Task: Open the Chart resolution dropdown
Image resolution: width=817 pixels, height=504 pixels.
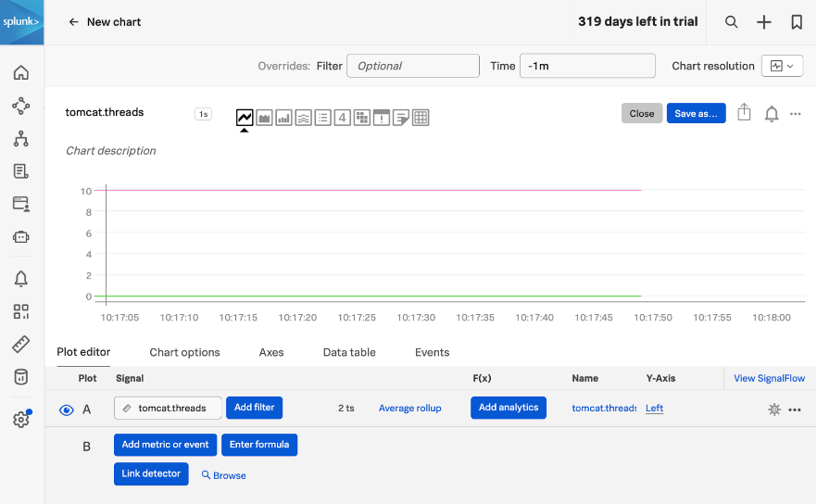Action: point(782,66)
